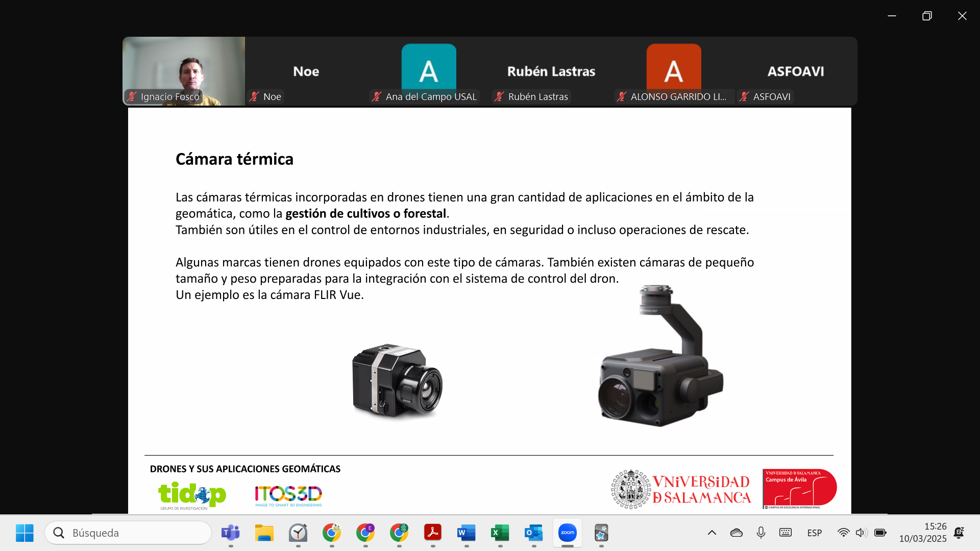Click the Zoom taskbar icon

click(x=567, y=533)
